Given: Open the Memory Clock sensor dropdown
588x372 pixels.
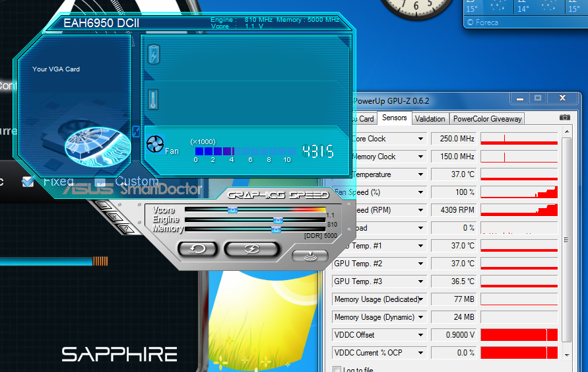Looking at the screenshot, I should tap(421, 157).
